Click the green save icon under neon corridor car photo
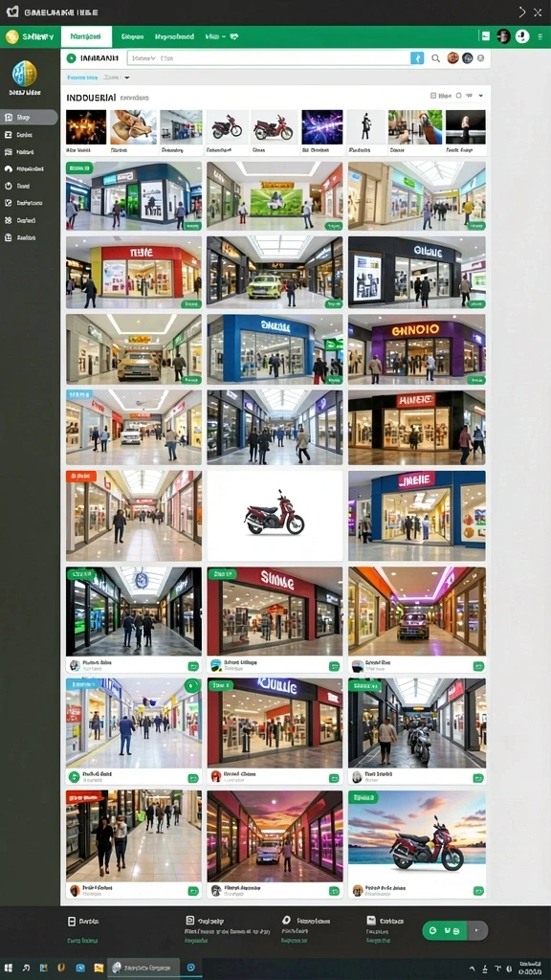551x980 pixels. (x=478, y=666)
